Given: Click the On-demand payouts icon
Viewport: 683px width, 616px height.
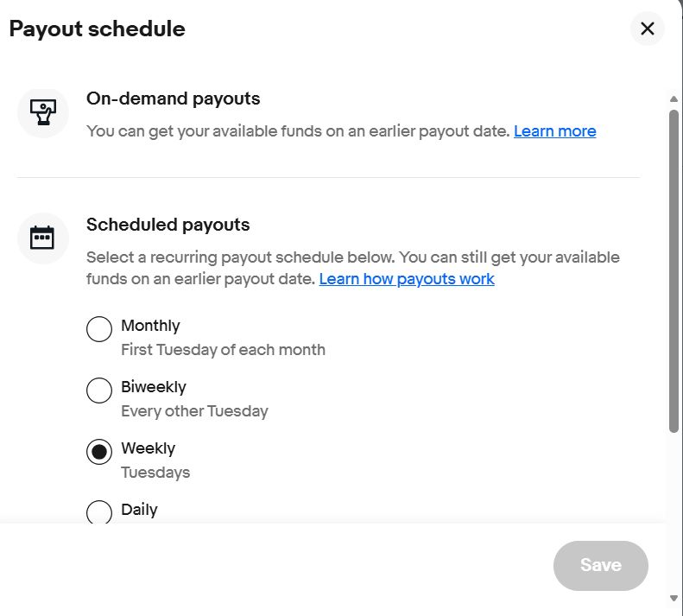Looking at the screenshot, I should point(42,112).
